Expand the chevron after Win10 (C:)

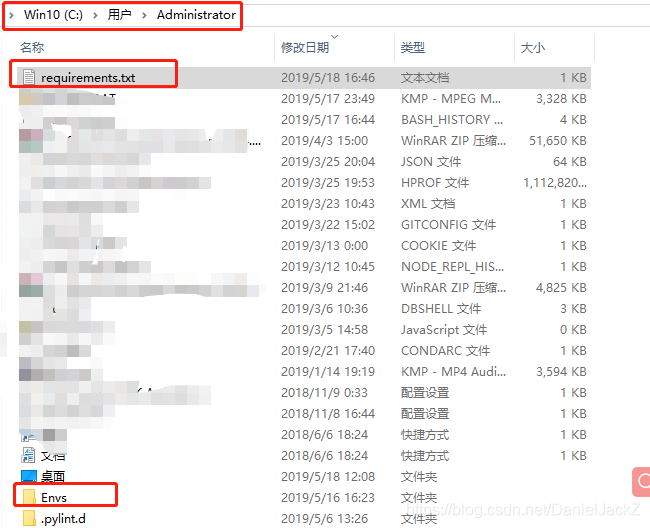tap(95, 15)
